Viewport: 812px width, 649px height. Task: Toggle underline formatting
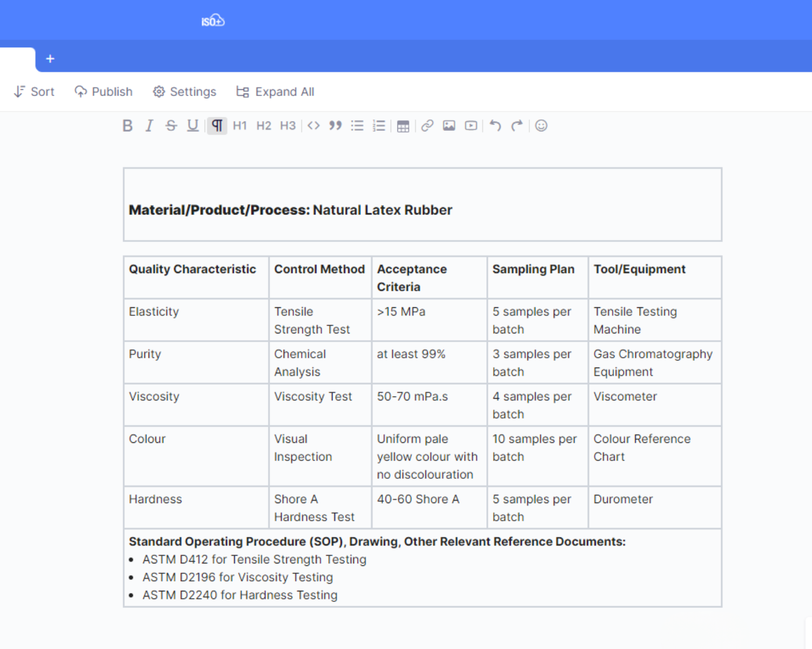(x=193, y=126)
